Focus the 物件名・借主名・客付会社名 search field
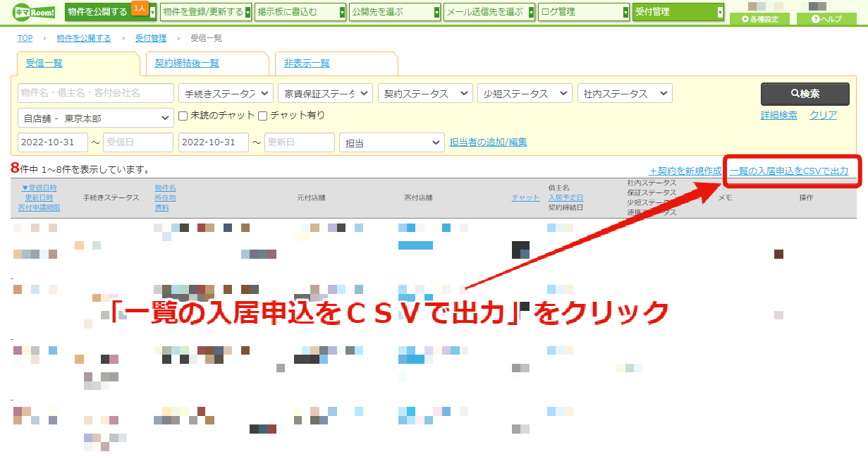 pyautogui.click(x=96, y=93)
